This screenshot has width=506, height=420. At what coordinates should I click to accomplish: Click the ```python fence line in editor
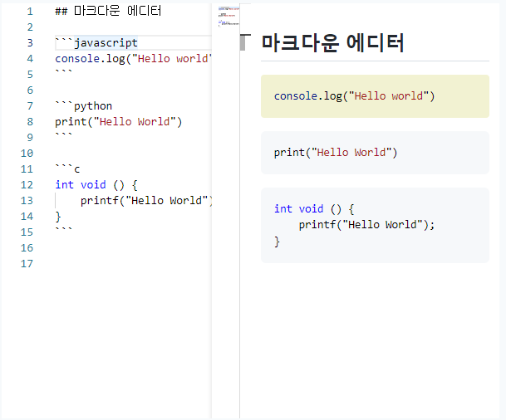tap(83, 106)
